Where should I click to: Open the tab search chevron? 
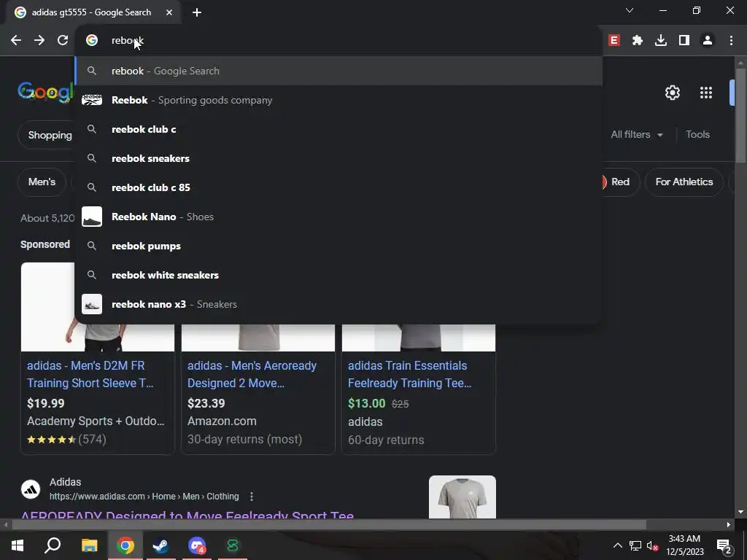pos(630,10)
